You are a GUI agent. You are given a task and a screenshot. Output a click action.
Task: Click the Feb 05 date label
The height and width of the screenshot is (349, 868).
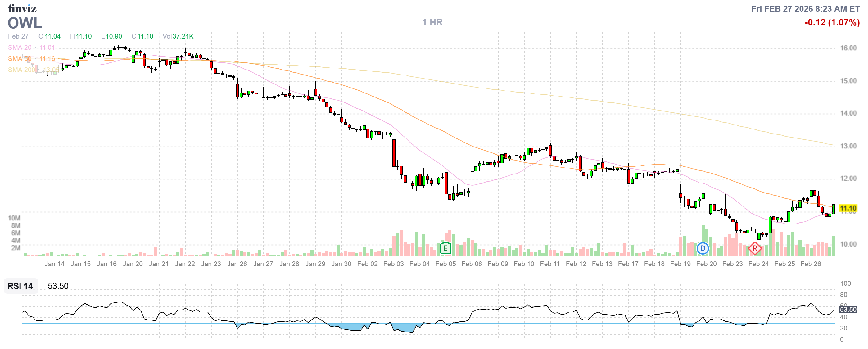click(x=445, y=264)
